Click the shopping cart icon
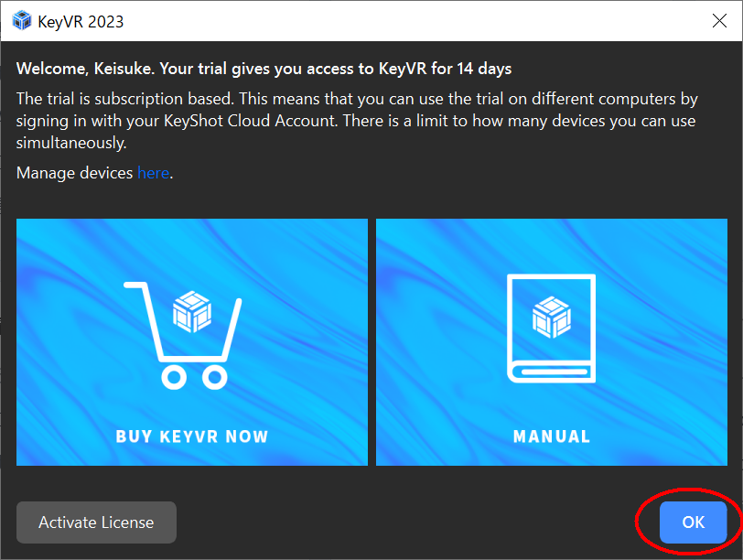 pos(183,336)
